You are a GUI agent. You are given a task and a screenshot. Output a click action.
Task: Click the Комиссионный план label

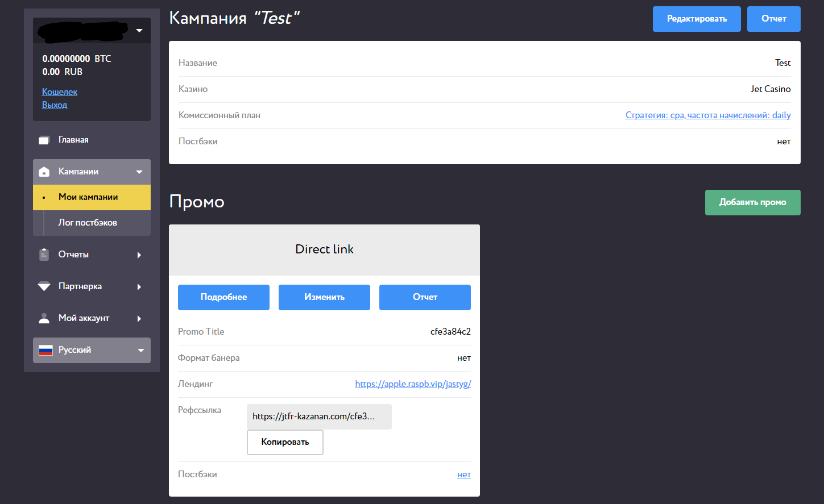(x=220, y=115)
